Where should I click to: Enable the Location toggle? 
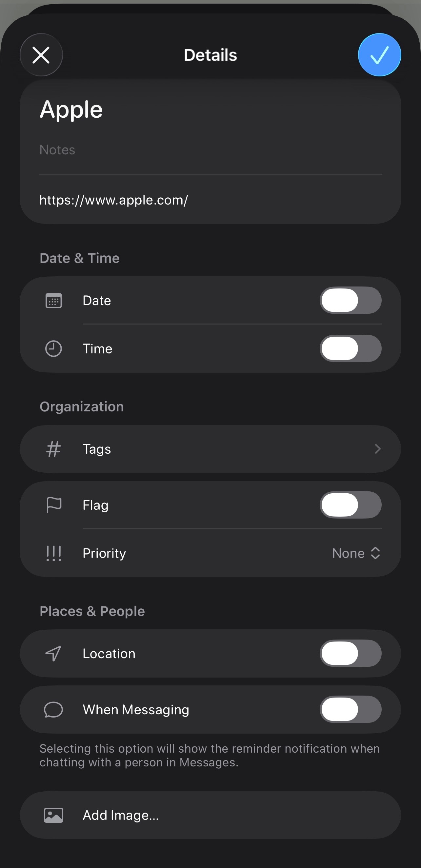coord(350,653)
